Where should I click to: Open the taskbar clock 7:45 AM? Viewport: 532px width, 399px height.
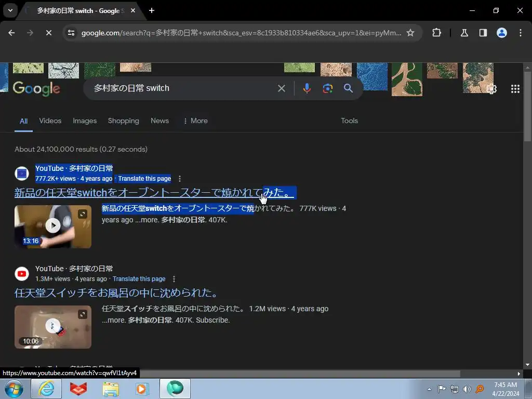click(506, 389)
